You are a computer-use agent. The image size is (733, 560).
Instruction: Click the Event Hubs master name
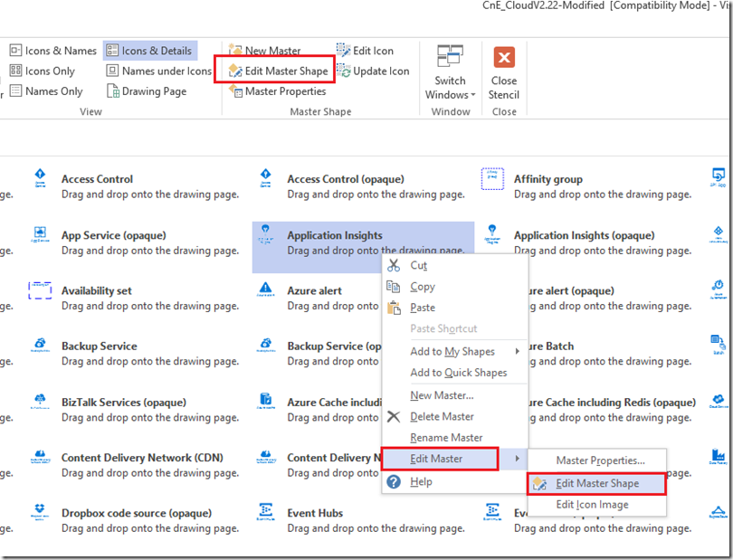pos(315,513)
